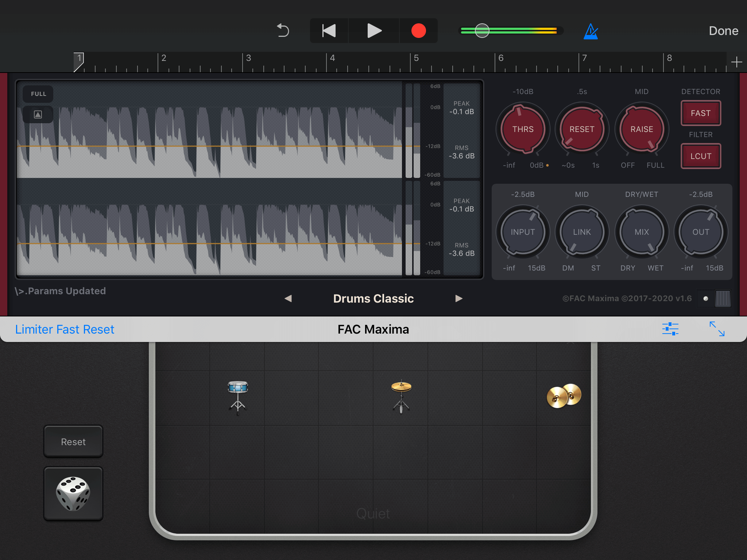Click the -10dB threshold value label

(x=523, y=92)
